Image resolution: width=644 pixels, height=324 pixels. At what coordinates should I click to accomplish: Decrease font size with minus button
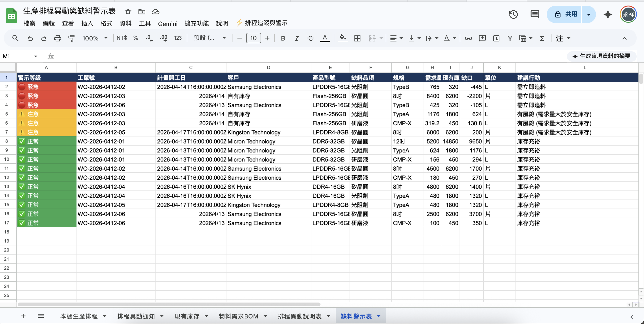click(240, 38)
